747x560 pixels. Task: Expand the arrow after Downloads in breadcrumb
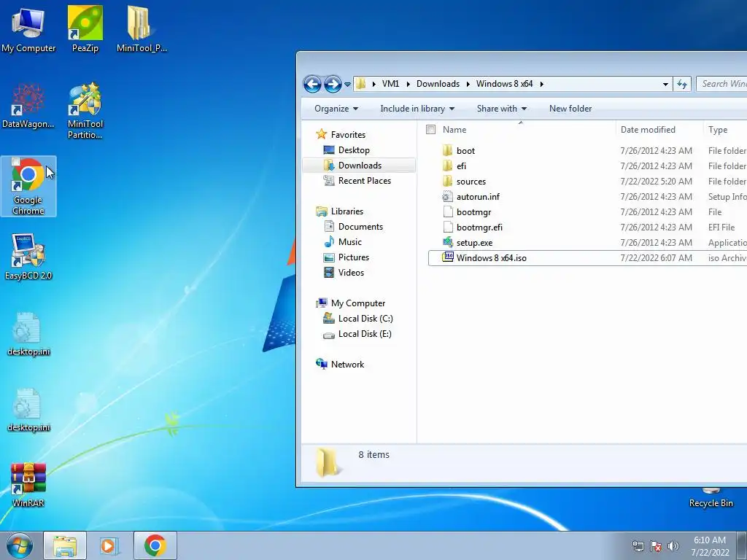[x=468, y=85]
